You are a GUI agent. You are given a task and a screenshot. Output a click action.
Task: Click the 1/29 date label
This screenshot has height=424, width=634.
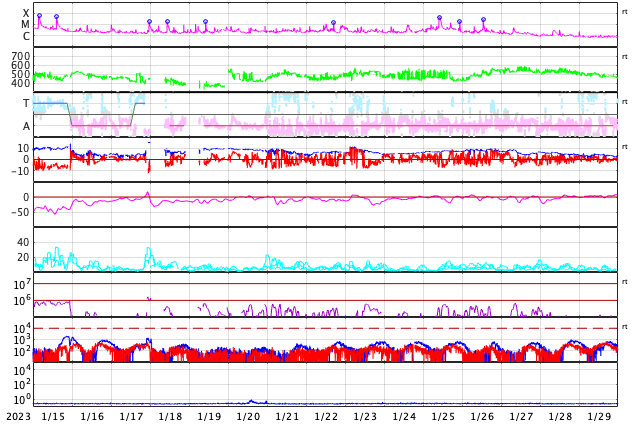click(x=599, y=416)
